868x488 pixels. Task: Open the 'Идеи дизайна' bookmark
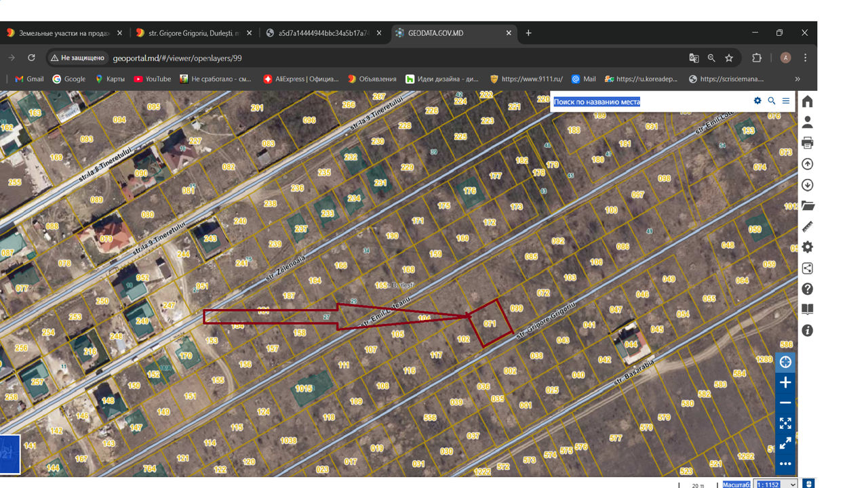pyautogui.click(x=442, y=79)
